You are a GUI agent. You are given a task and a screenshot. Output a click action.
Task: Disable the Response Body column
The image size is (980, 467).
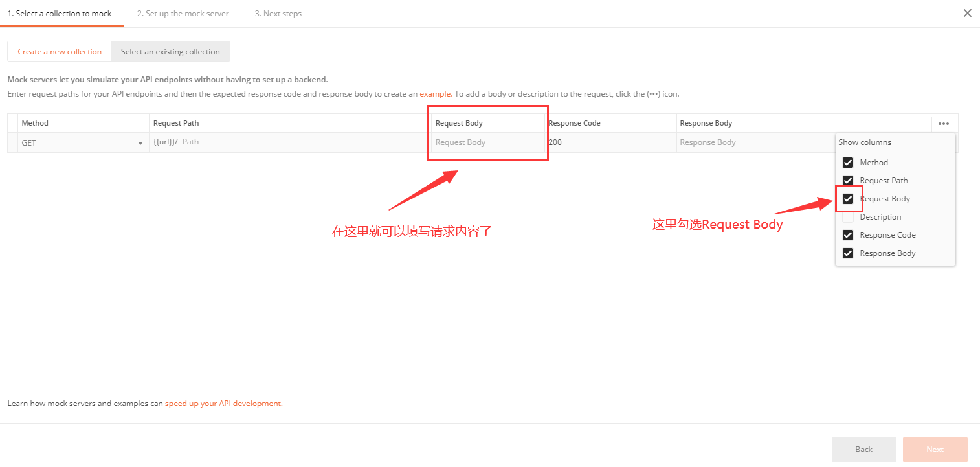click(x=848, y=253)
